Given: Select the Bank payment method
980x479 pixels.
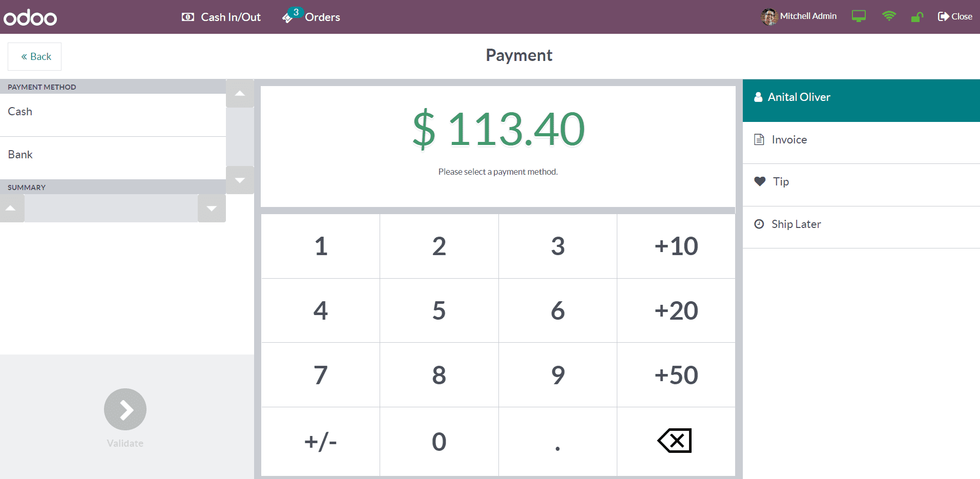Looking at the screenshot, I should [x=113, y=155].
